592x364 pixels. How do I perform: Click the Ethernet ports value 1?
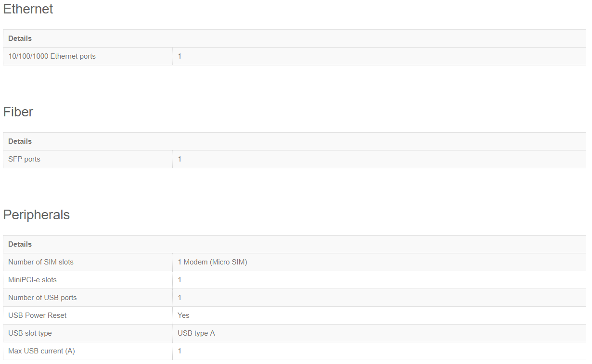point(180,56)
